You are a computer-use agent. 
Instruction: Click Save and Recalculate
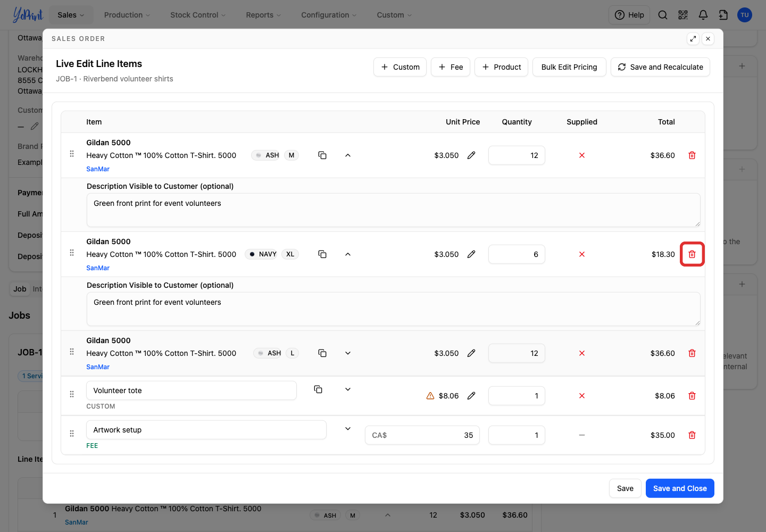click(660, 67)
